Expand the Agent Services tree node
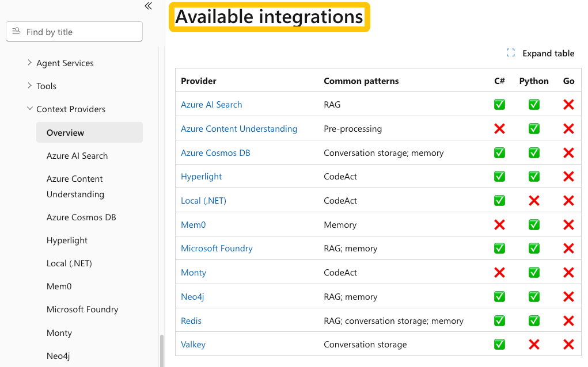 29,63
